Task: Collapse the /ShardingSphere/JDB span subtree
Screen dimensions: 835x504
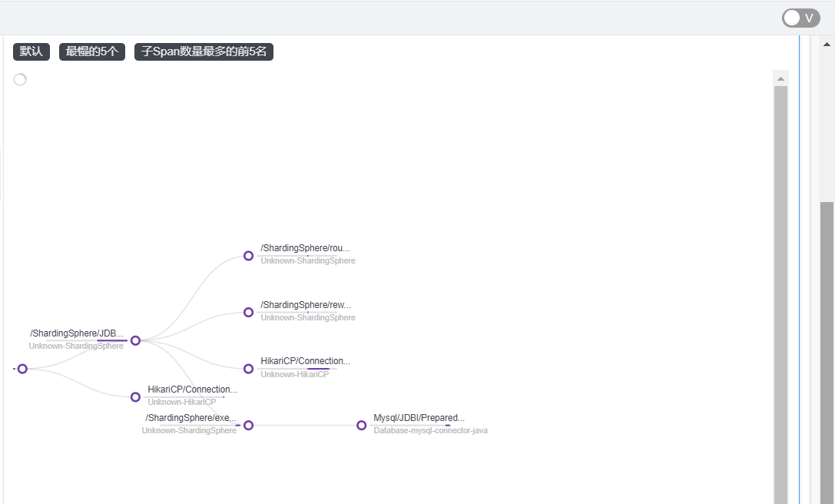Action: (x=135, y=340)
